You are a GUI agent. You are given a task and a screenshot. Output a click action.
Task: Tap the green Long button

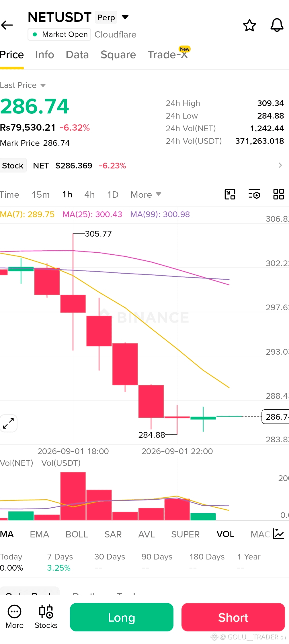click(122, 617)
